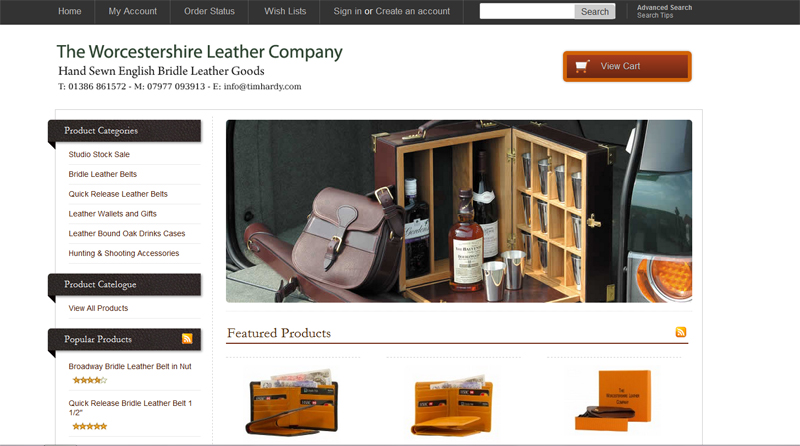The height and width of the screenshot is (446, 800).
Task: Open the orange gift box product thumbnail
Action: coord(614,401)
